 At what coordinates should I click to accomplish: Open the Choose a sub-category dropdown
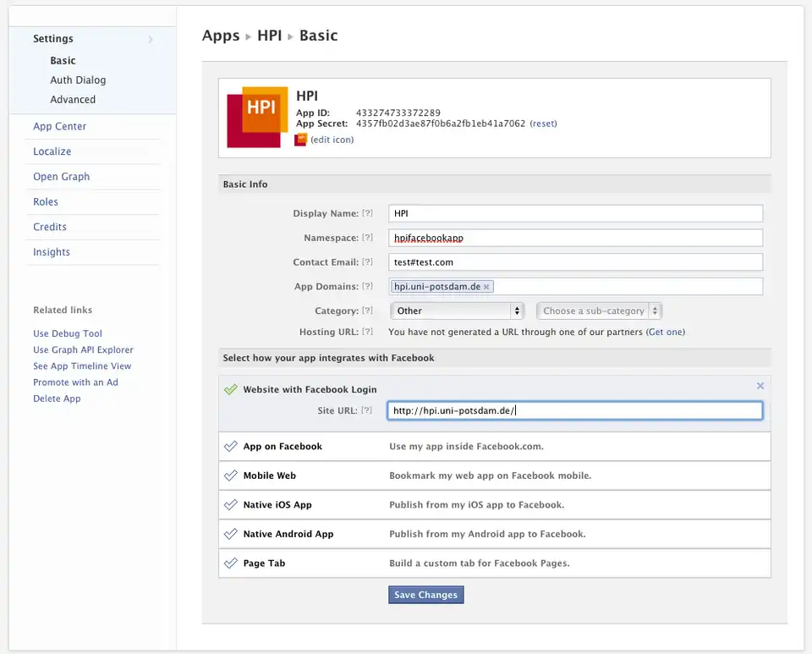pyautogui.click(x=599, y=311)
